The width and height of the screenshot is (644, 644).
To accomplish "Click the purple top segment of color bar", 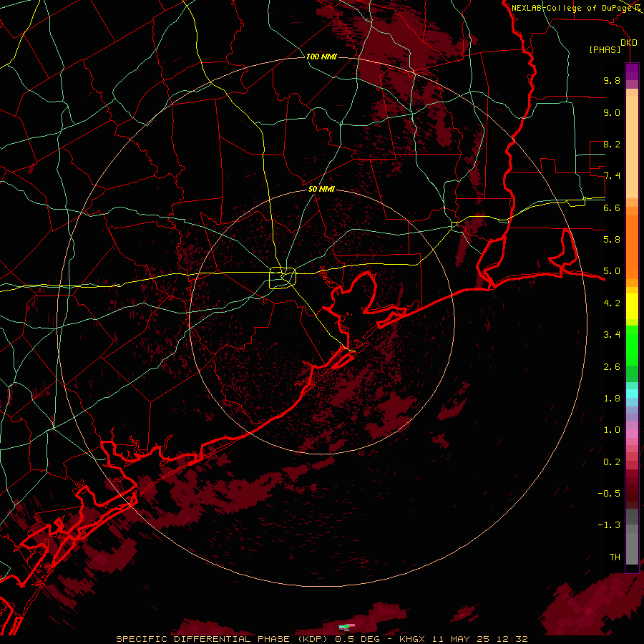I will click(632, 72).
